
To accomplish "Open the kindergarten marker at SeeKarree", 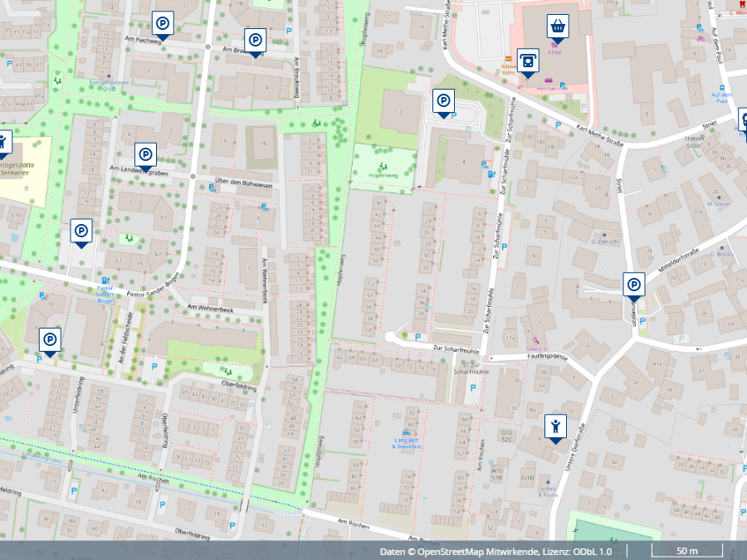I will 3,143.
